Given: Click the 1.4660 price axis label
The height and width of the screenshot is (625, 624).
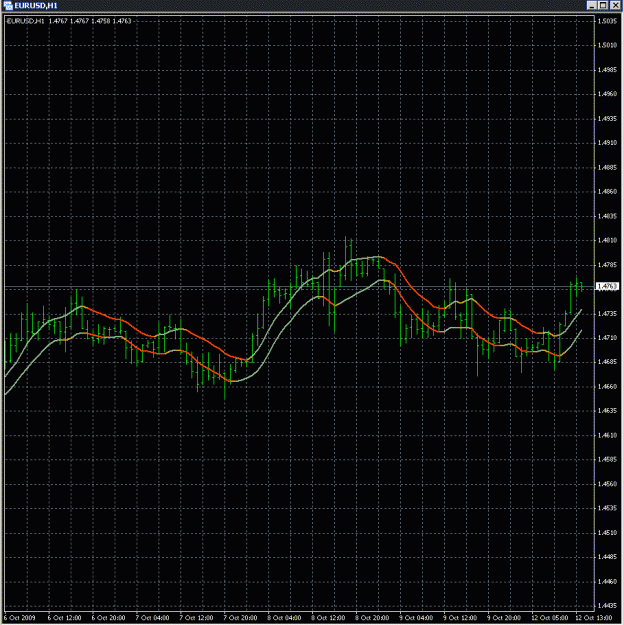Looking at the screenshot, I should [x=607, y=387].
